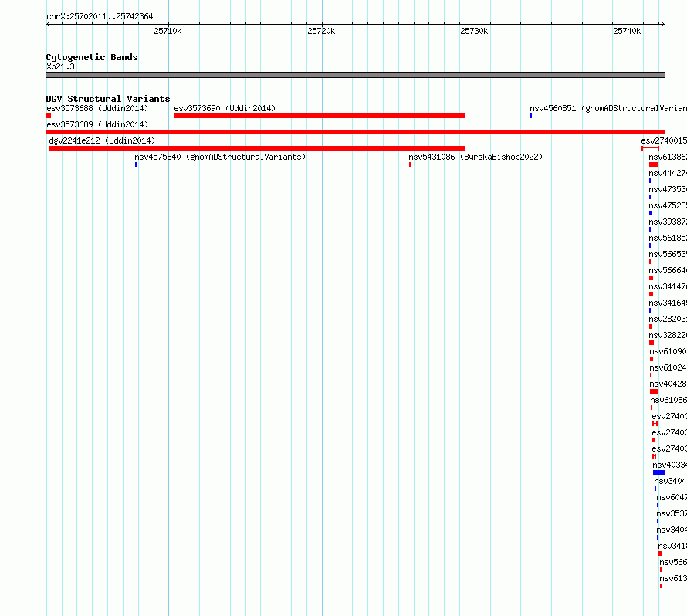Click the label starting nsv6047
Screen dimensions: 687x616
pos(672,497)
